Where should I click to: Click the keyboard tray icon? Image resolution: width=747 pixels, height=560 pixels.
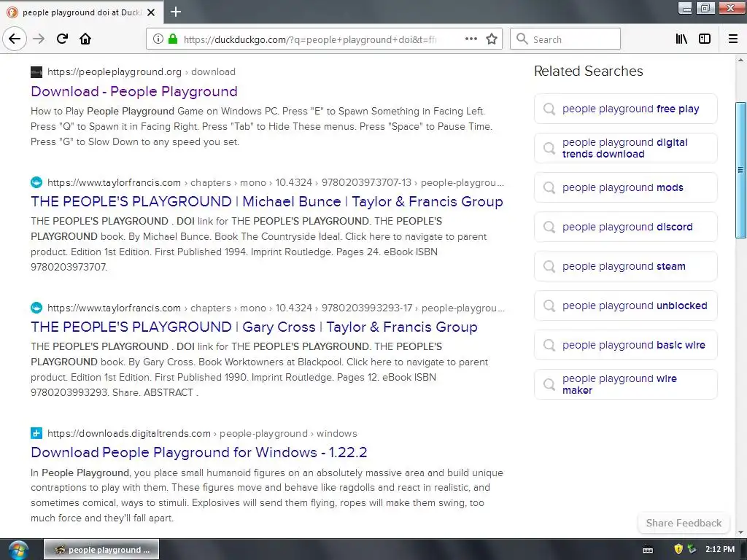click(x=648, y=550)
